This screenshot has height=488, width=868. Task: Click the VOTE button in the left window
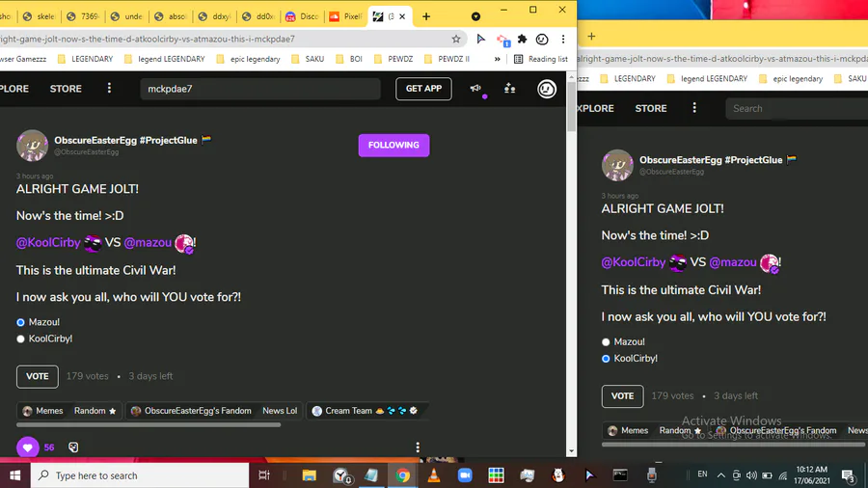tap(37, 376)
